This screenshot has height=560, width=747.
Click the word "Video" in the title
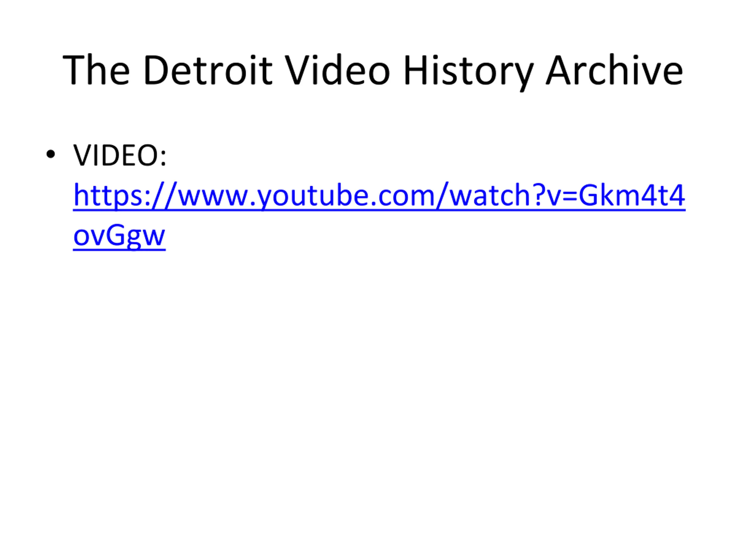click(x=338, y=70)
